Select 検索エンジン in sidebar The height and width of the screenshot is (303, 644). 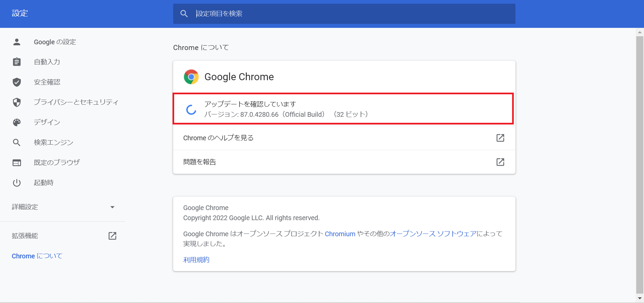(x=53, y=143)
